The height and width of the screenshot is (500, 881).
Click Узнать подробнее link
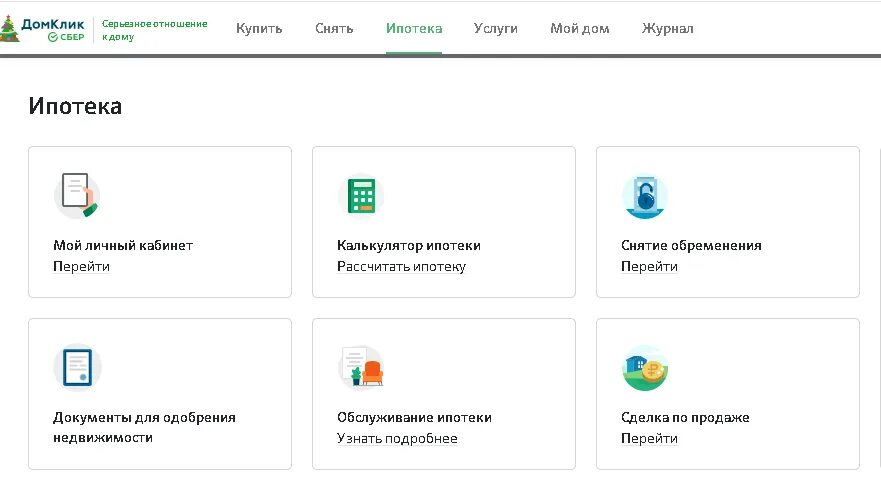[397, 438]
